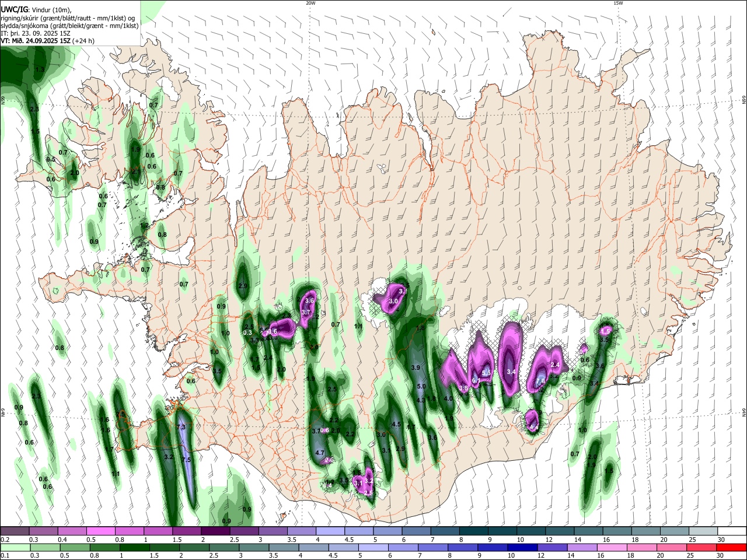Select the darkest green 1 mm rain scale swatch
Viewport: 747px width, 560px height.
(134, 548)
